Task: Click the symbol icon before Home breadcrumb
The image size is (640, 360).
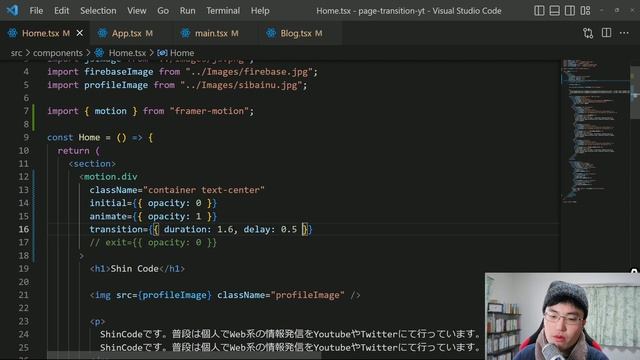Action: click(162, 53)
